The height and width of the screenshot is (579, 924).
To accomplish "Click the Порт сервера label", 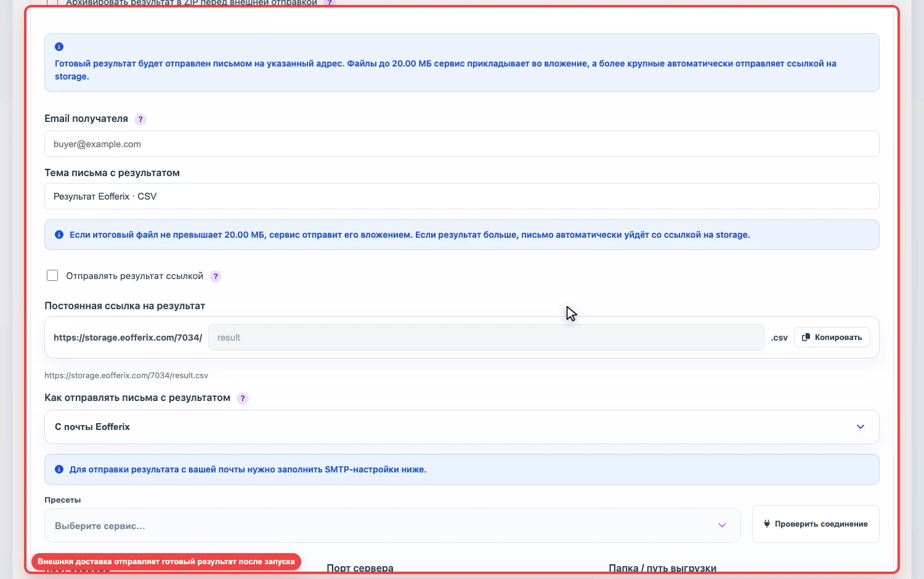I will 360,568.
